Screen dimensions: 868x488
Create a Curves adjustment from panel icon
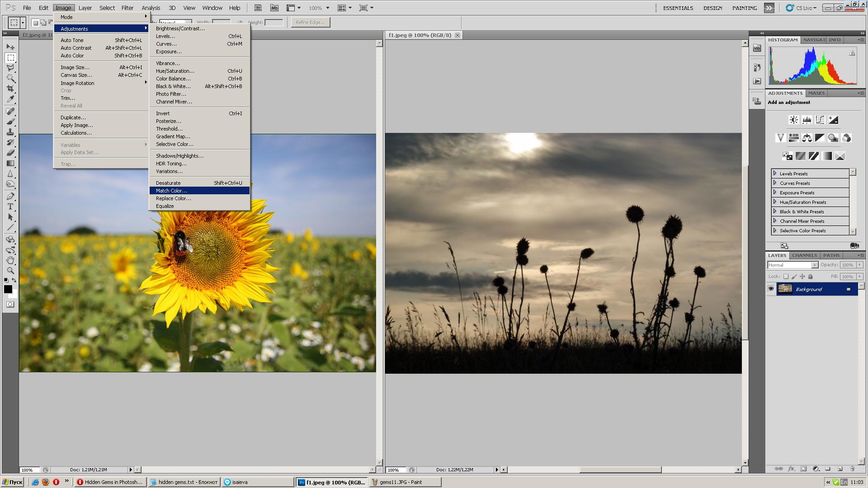click(820, 120)
